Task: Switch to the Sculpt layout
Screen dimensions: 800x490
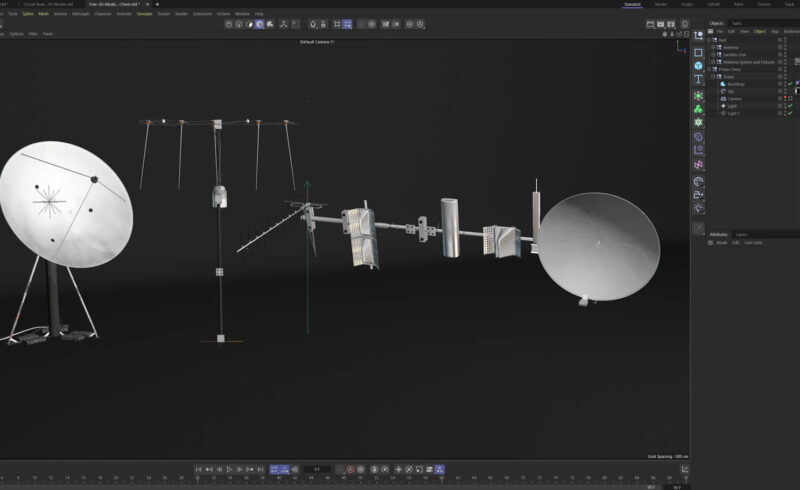Action: click(x=688, y=4)
